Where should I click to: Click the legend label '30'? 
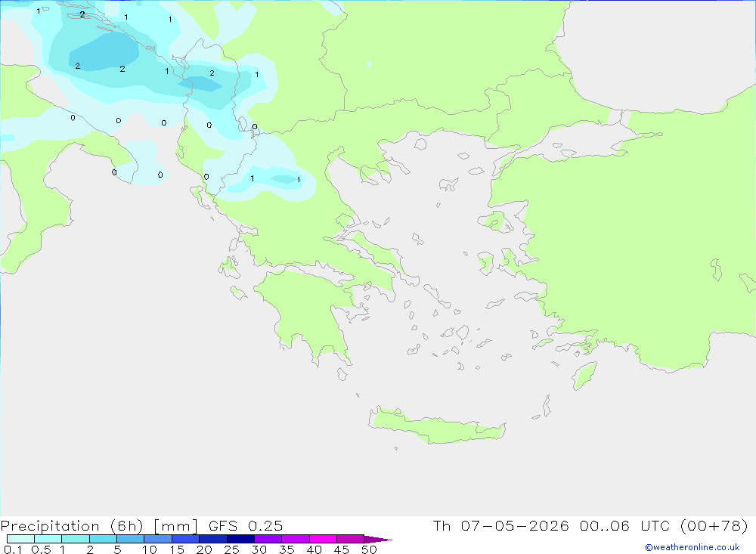click(x=259, y=549)
